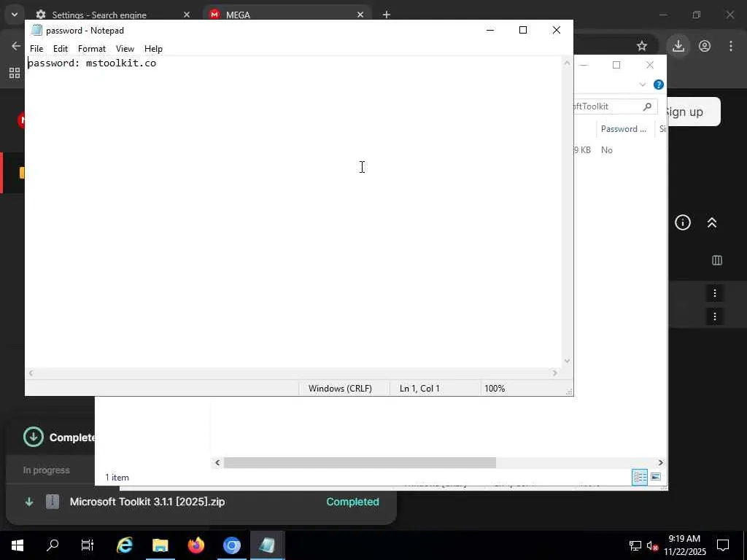Switch Explorer to large icons view

pyautogui.click(x=656, y=477)
